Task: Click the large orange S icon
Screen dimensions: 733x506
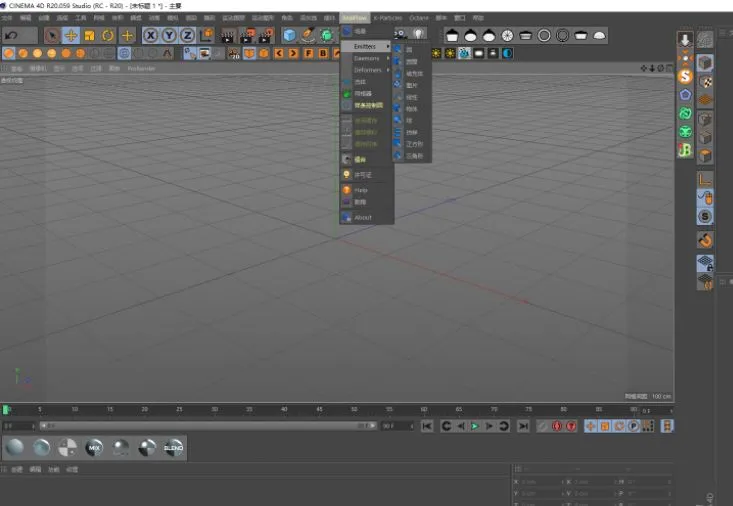Action: [x=685, y=76]
